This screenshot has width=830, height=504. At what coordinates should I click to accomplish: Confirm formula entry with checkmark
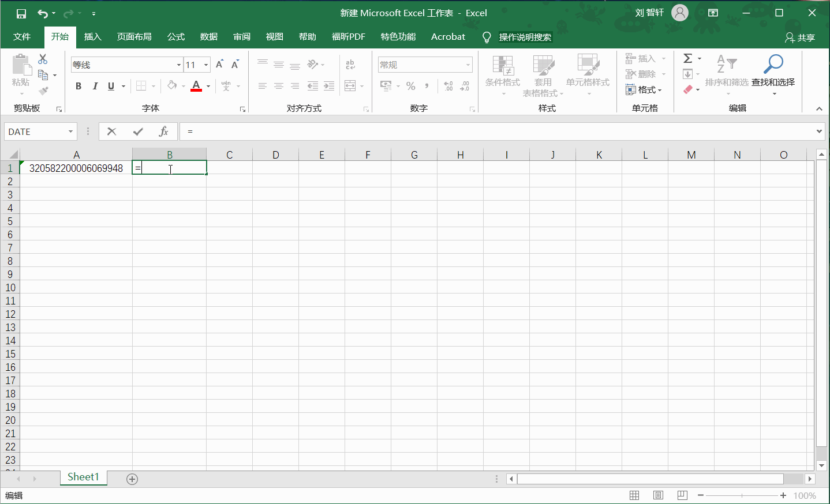(x=138, y=131)
